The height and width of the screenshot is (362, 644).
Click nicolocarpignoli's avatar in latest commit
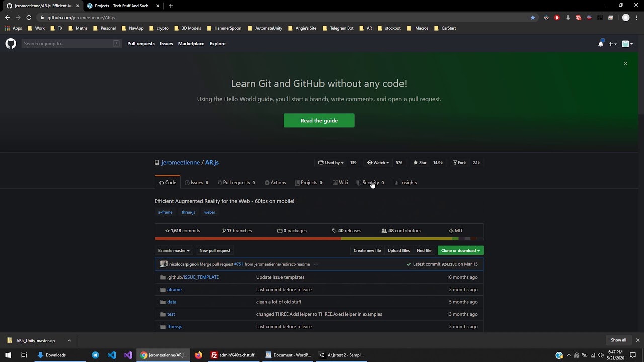click(x=164, y=264)
